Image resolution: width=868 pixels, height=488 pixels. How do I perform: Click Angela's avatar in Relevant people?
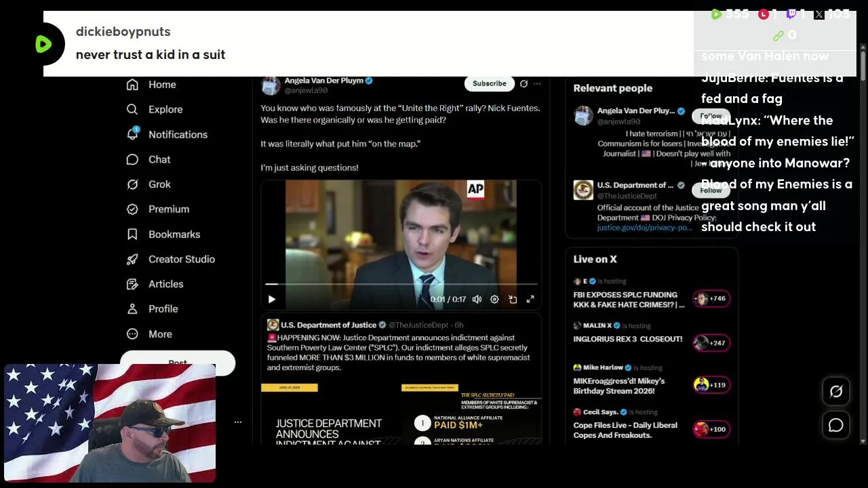click(x=583, y=116)
